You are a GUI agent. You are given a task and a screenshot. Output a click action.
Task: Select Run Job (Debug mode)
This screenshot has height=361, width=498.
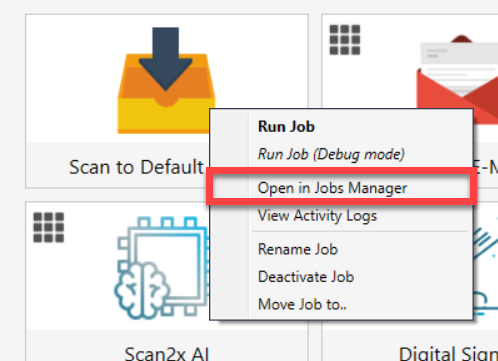coord(331,154)
